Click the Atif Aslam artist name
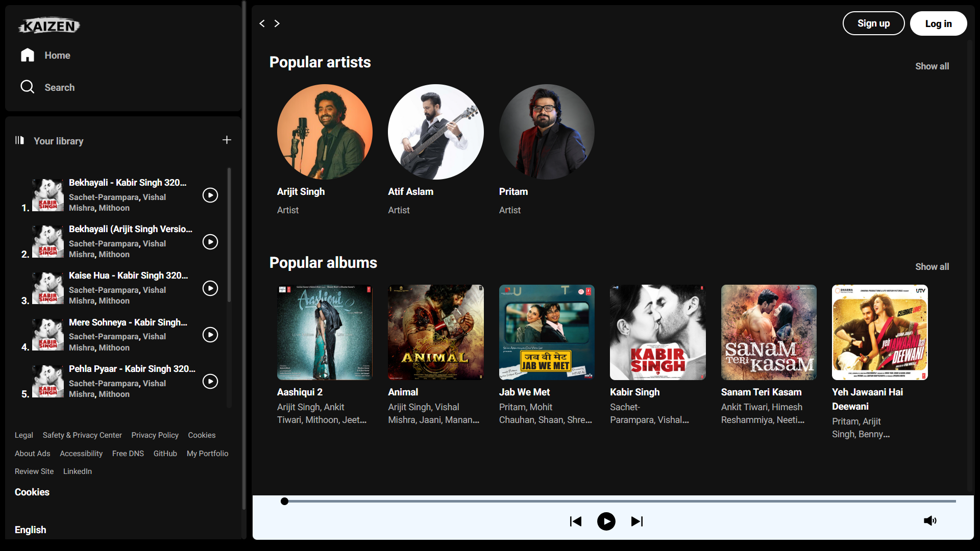The image size is (980, 551). (x=410, y=192)
